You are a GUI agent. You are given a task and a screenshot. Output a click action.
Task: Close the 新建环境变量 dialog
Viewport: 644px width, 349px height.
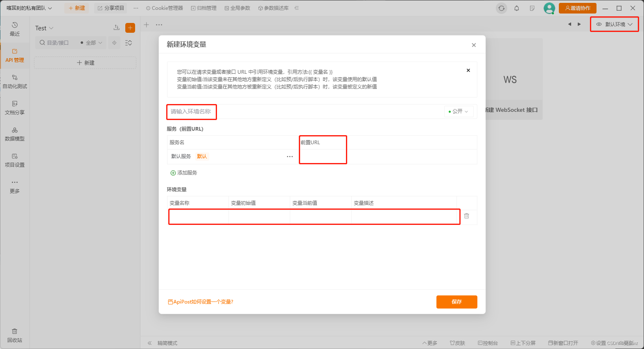[474, 45]
